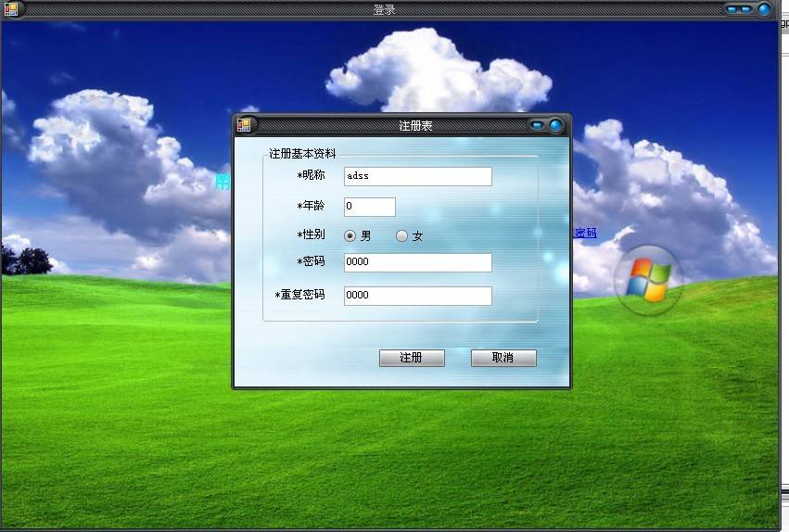Click the 注册 register button
Image resolution: width=789 pixels, height=532 pixels.
pyautogui.click(x=412, y=358)
